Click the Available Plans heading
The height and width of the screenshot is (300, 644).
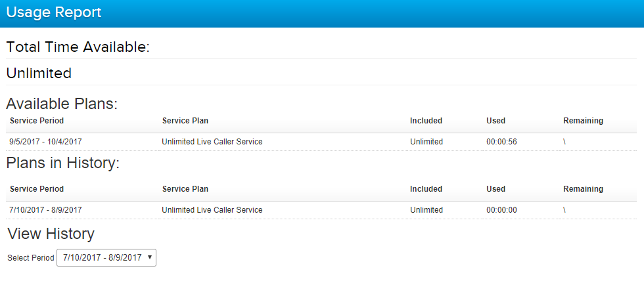coord(62,104)
